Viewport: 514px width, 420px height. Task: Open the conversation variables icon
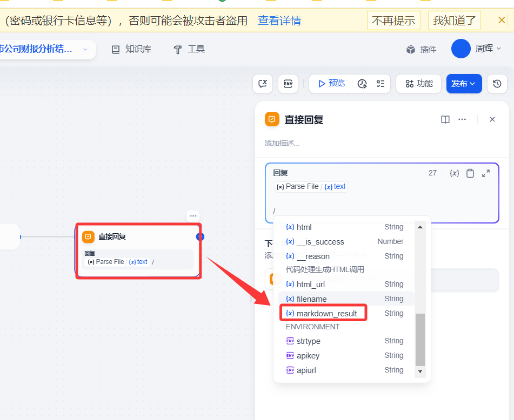click(263, 84)
